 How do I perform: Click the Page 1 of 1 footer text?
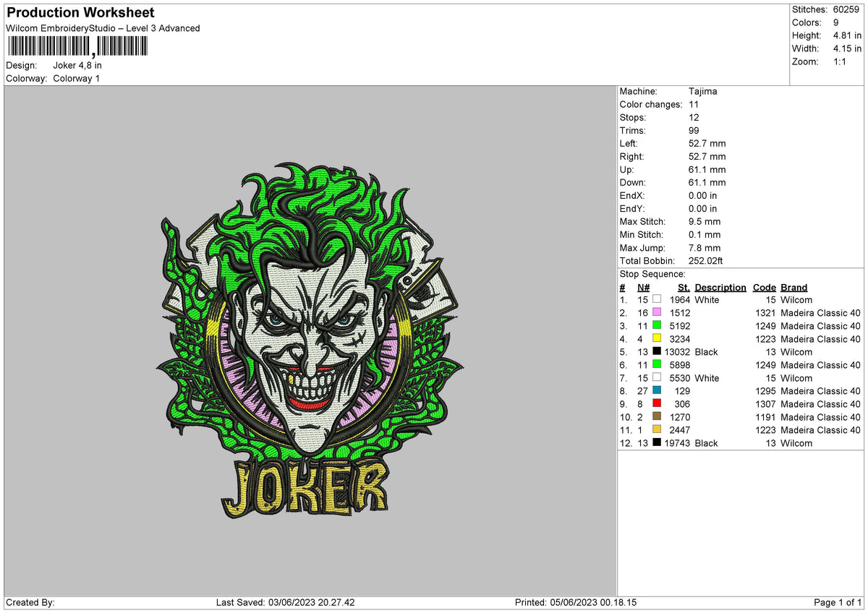click(838, 603)
